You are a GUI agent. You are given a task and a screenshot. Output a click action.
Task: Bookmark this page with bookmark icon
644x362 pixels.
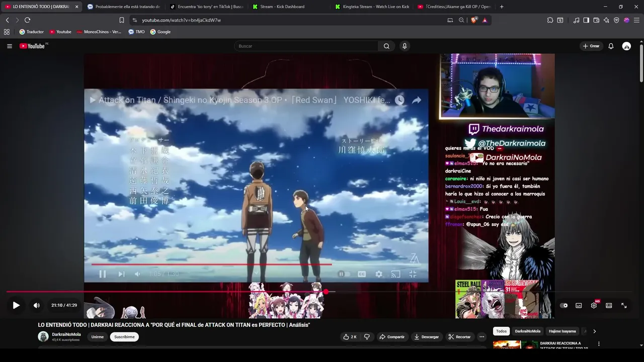coord(121,20)
